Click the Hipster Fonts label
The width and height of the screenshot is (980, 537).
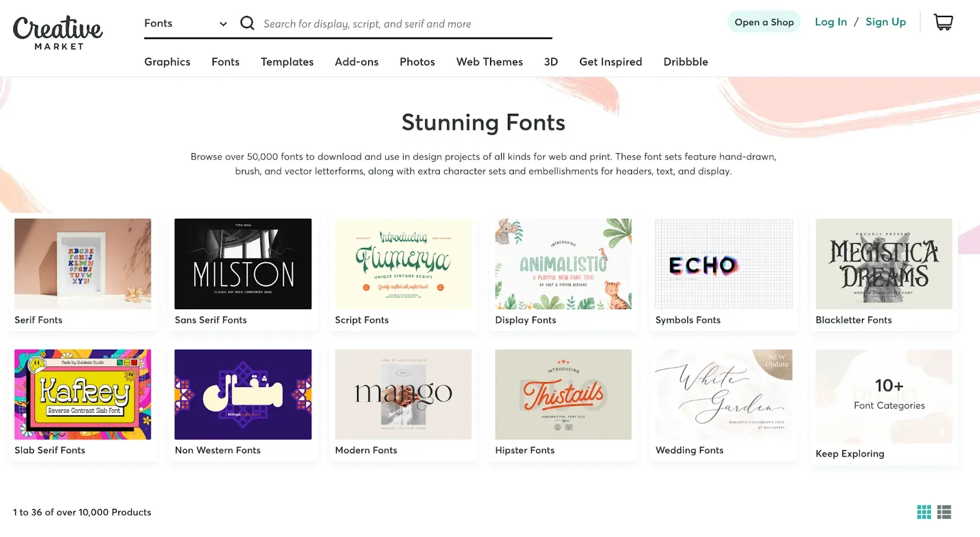coord(525,451)
